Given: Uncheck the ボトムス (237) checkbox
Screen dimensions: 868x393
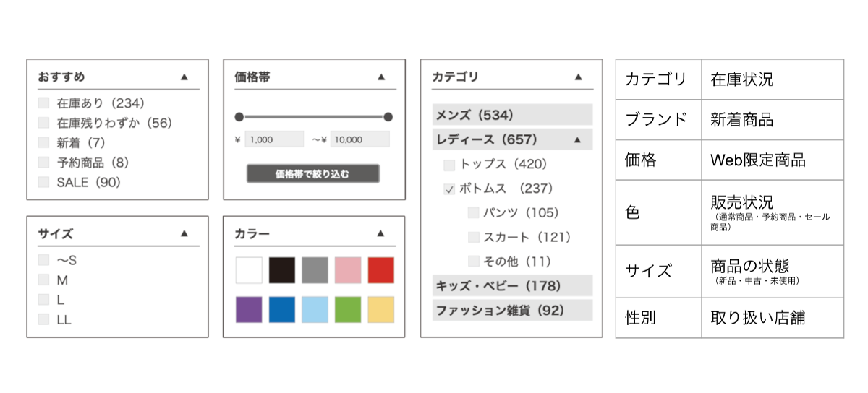Looking at the screenshot, I should click(449, 189).
